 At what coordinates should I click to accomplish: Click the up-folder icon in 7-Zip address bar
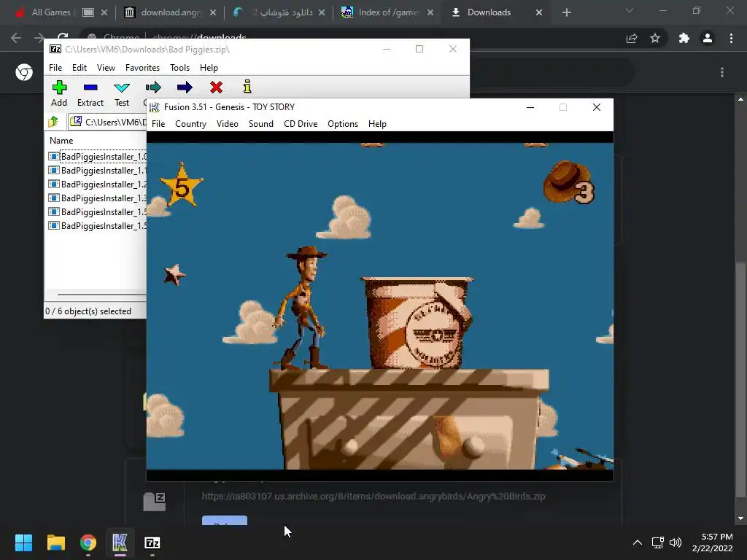click(53, 122)
